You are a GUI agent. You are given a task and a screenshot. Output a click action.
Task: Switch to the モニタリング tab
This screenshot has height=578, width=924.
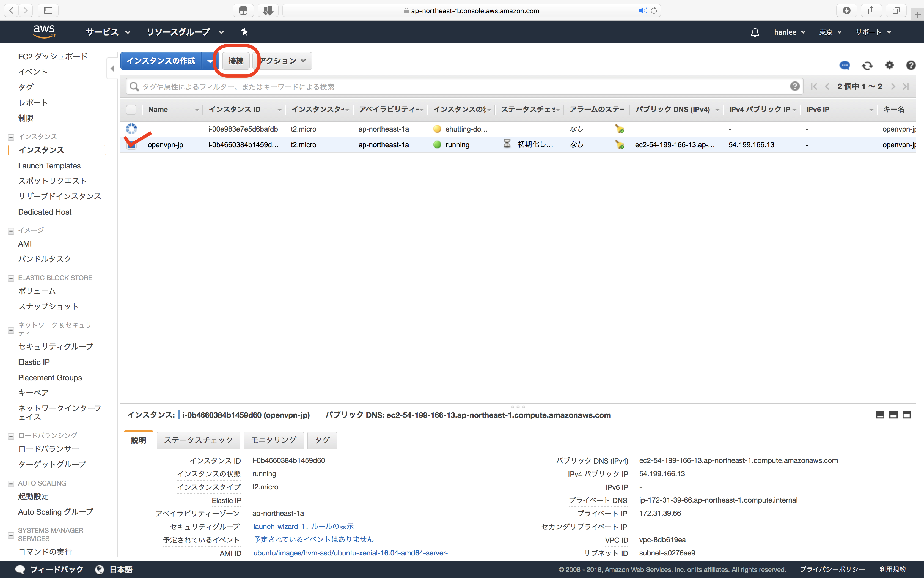click(x=273, y=440)
